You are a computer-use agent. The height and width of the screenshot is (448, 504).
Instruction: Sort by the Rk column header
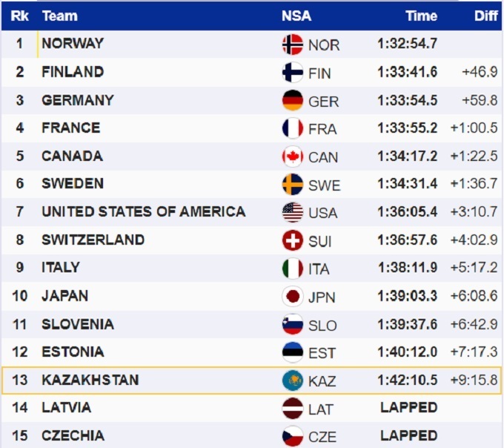tap(19, 16)
